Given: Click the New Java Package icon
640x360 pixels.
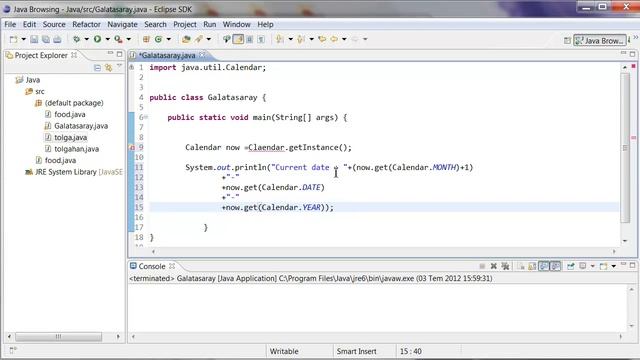Looking at the screenshot, I should 146,39.
